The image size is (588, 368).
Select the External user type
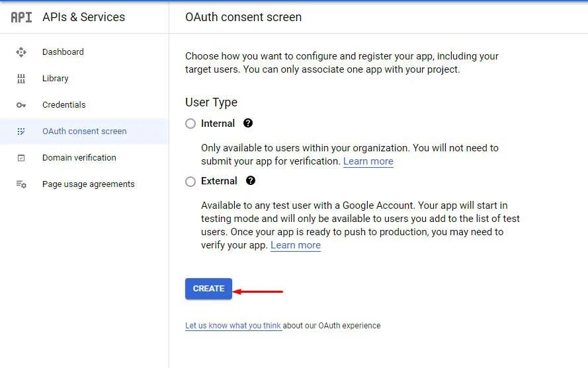coord(190,181)
